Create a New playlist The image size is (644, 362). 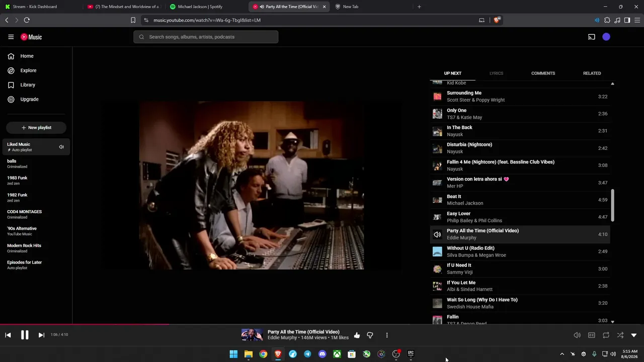pos(36,128)
